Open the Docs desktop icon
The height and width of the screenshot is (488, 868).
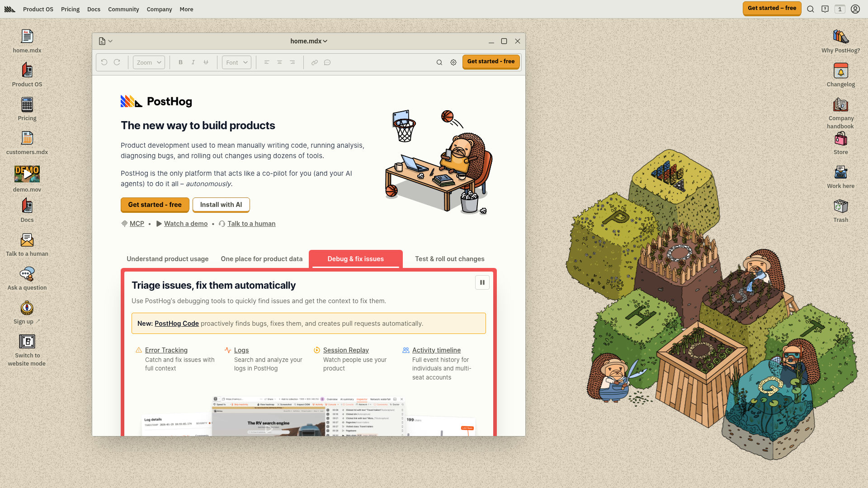click(x=27, y=211)
